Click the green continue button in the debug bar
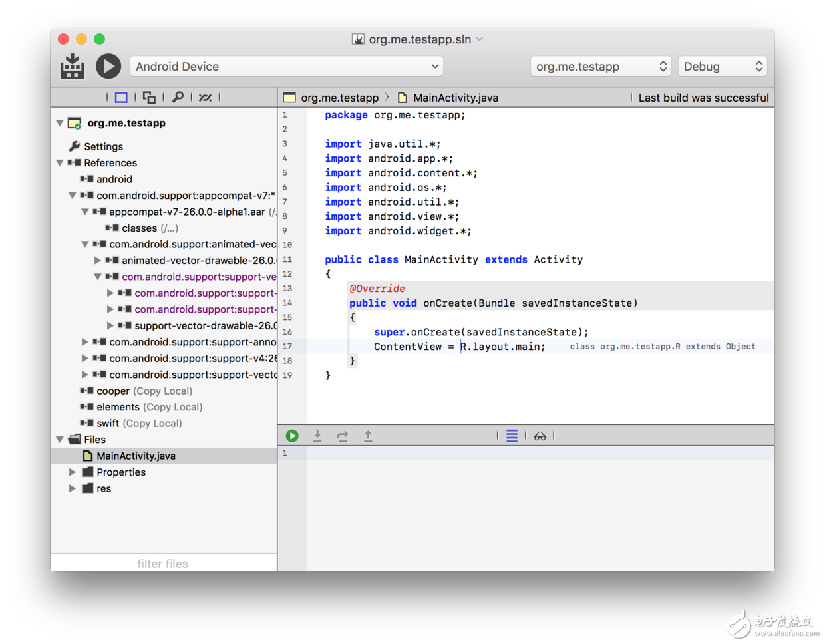 point(292,436)
